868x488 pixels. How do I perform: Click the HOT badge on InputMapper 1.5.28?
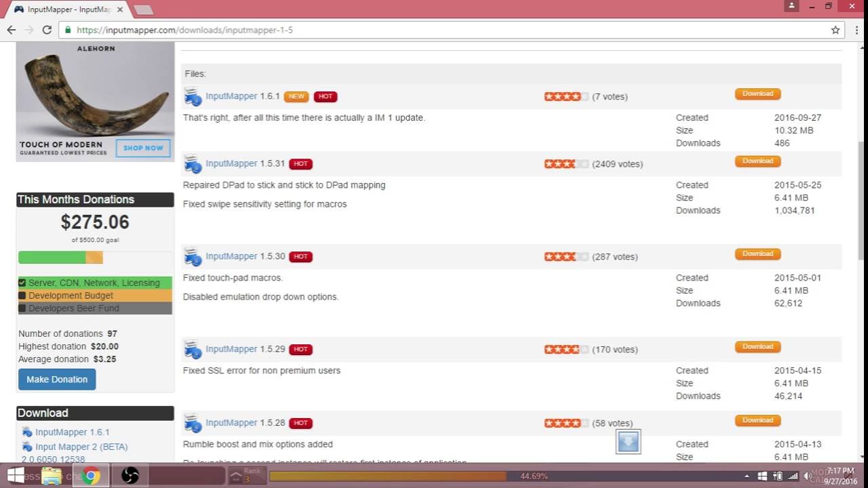(300, 423)
